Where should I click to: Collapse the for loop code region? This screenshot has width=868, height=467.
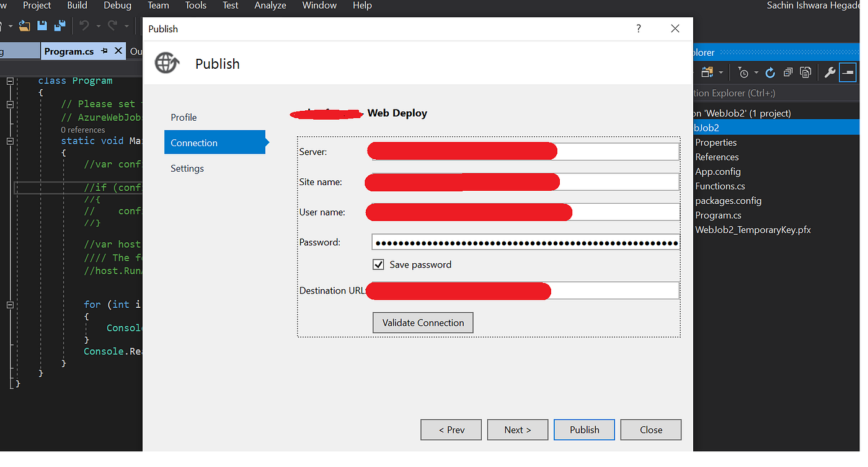10,305
